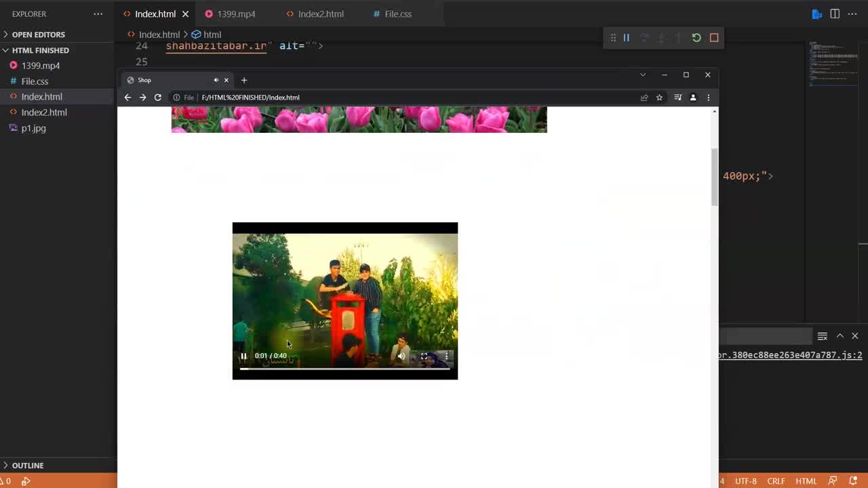Go back in browser history
This screenshot has width=868, height=488.
(x=127, y=98)
